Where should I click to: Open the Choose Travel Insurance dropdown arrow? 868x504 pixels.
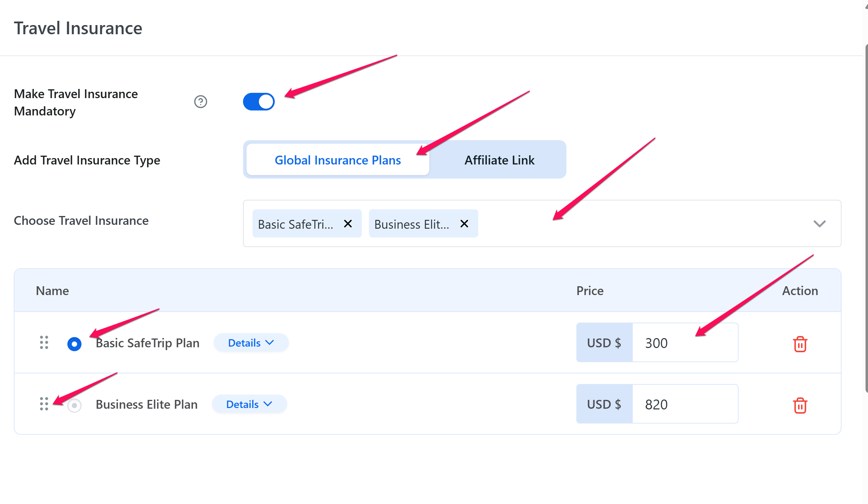819,224
